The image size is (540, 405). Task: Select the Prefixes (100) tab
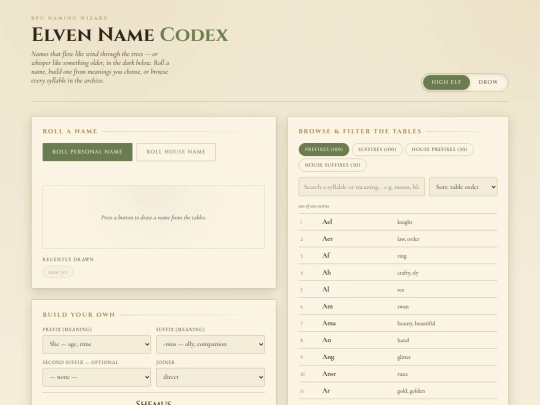click(324, 149)
